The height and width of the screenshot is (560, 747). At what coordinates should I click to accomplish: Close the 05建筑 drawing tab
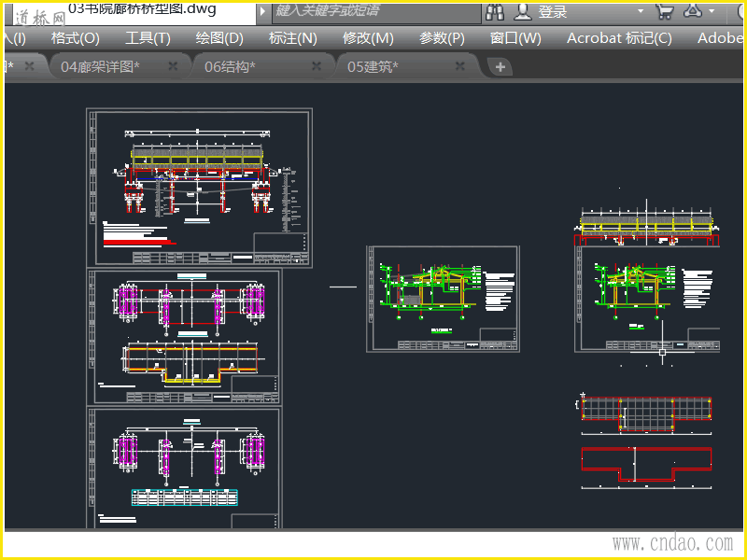(459, 66)
